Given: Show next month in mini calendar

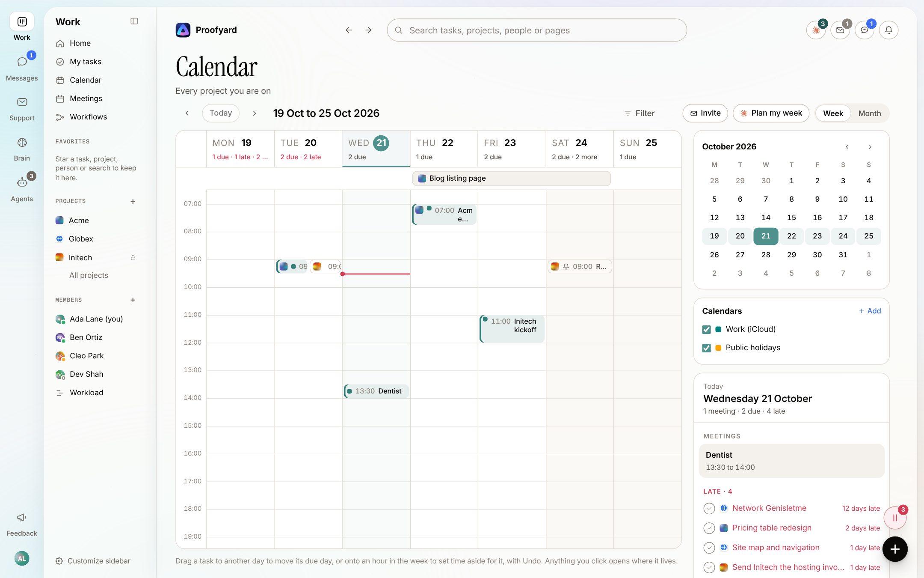Looking at the screenshot, I should pyautogui.click(x=870, y=147).
